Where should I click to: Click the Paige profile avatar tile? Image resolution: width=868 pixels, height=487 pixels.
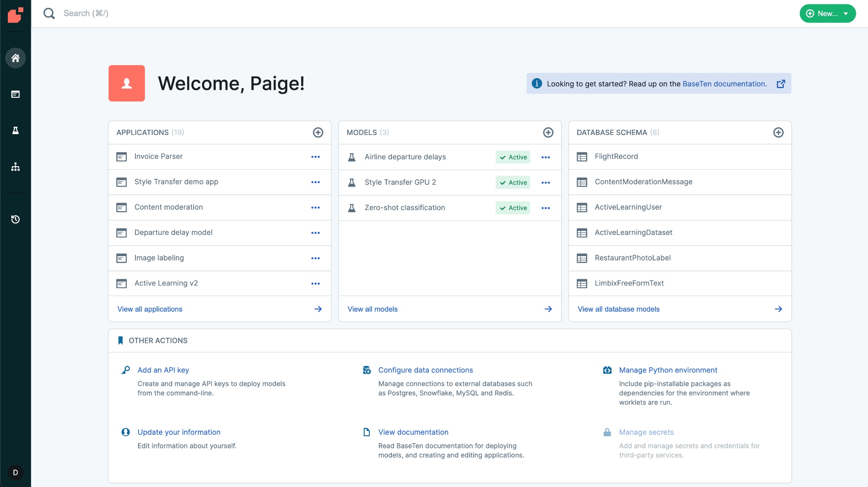[127, 83]
